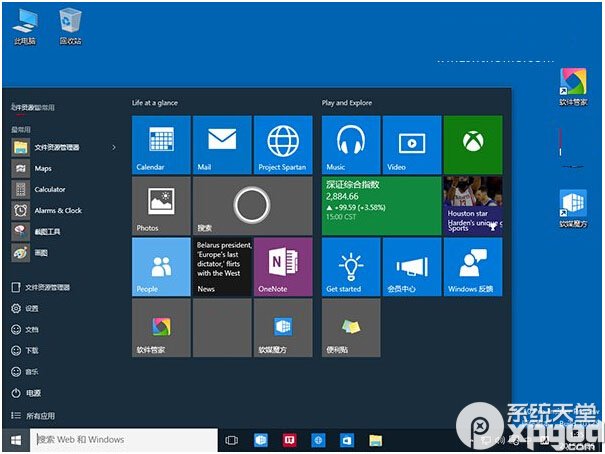Open the Xbox tile
This screenshot has height=454, width=605.
point(472,144)
